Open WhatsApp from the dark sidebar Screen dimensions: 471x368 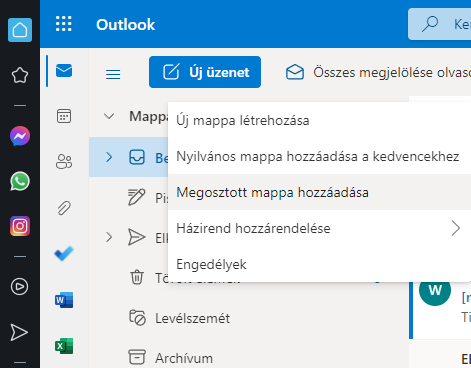pyautogui.click(x=20, y=181)
